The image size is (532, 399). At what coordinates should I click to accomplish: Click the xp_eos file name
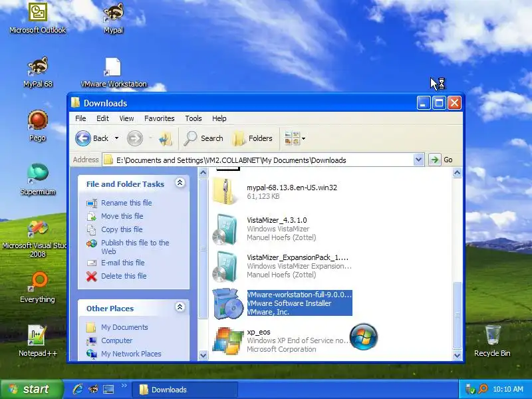259,332
